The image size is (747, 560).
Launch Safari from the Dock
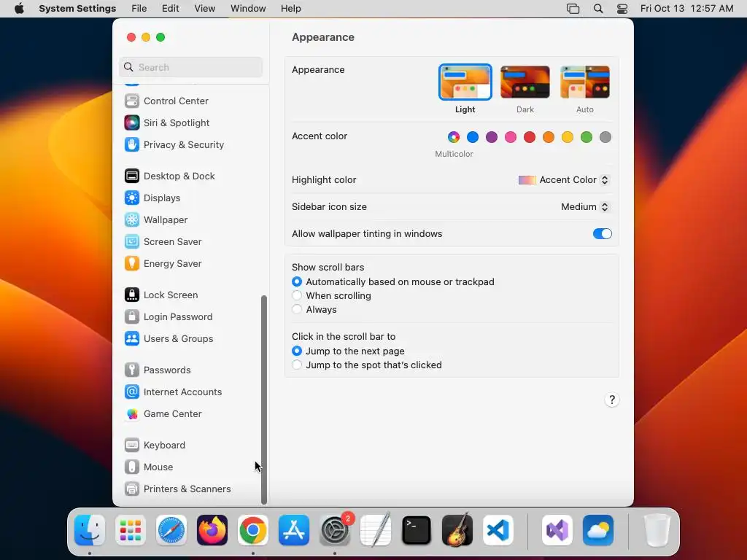coord(171,531)
